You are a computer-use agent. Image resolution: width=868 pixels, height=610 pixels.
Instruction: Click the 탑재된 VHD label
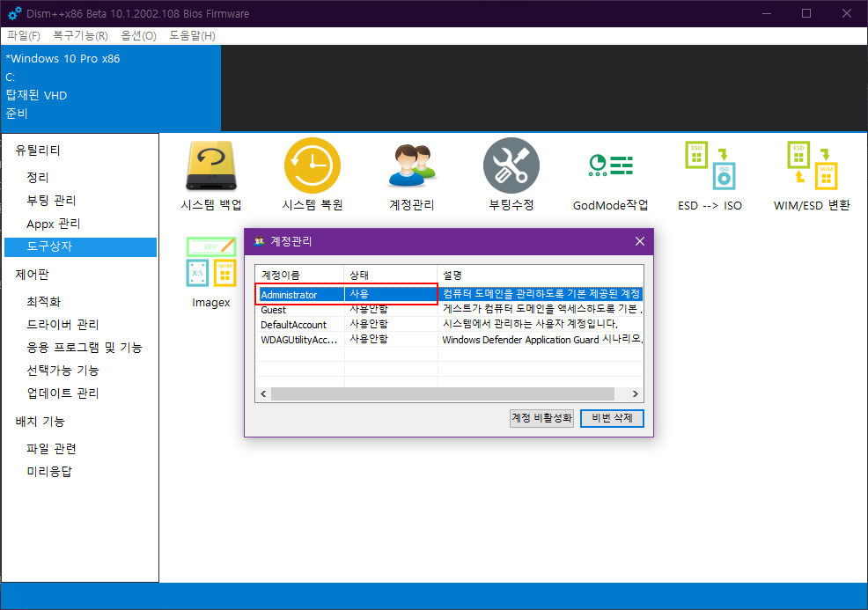37,95
